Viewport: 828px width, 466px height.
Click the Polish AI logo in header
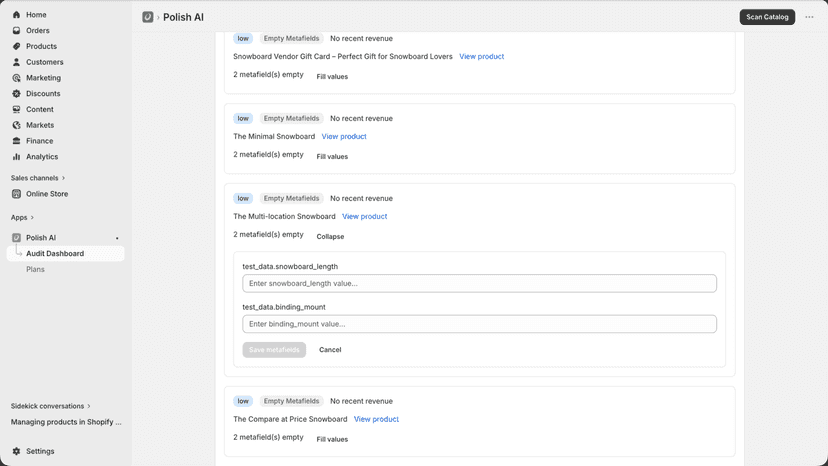148,17
